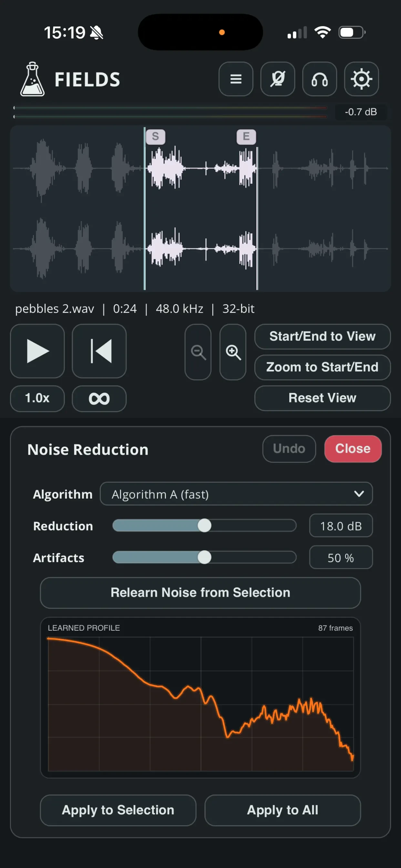Tap the cellular signal icon
Image resolution: width=401 pixels, height=868 pixels.
point(297,33)
